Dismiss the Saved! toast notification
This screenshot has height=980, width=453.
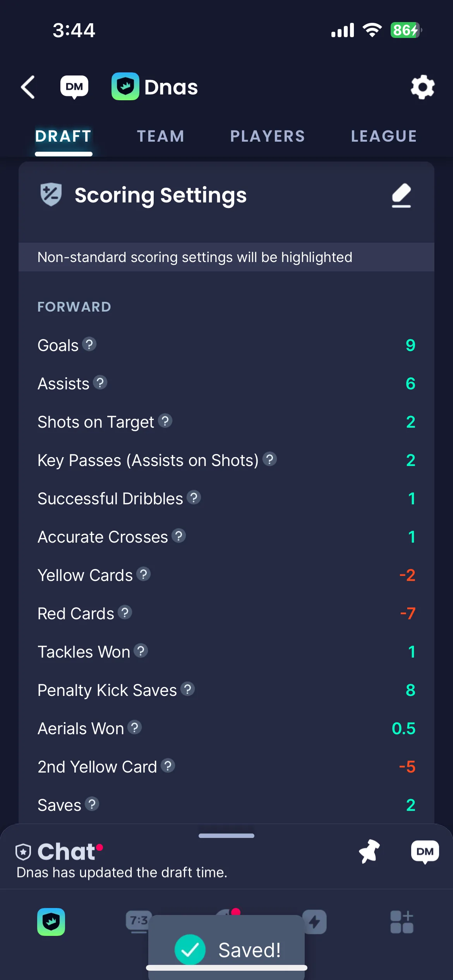click(226, 947)
